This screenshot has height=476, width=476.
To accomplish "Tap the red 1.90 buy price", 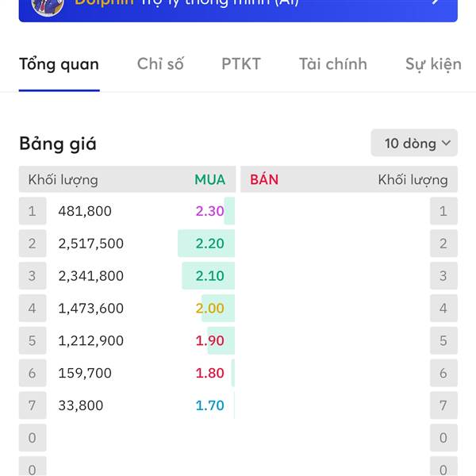I will (x=209, y=340).
